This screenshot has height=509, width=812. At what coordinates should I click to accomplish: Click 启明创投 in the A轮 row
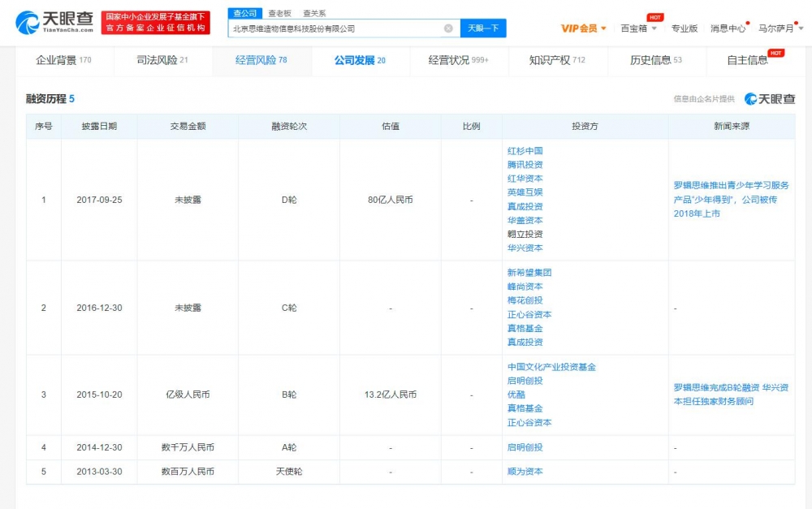[525, 447]
